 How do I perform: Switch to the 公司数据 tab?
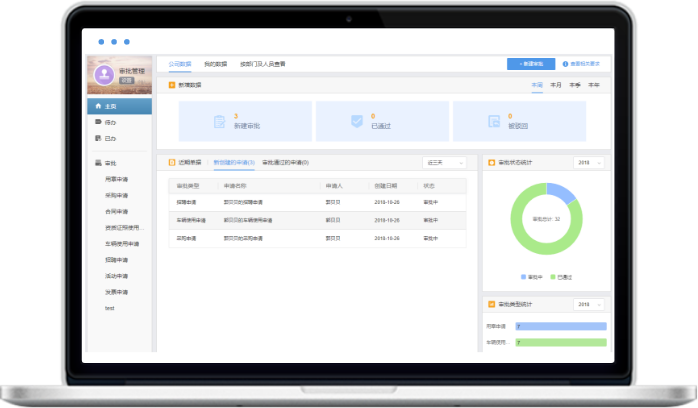tap(180, 64)
